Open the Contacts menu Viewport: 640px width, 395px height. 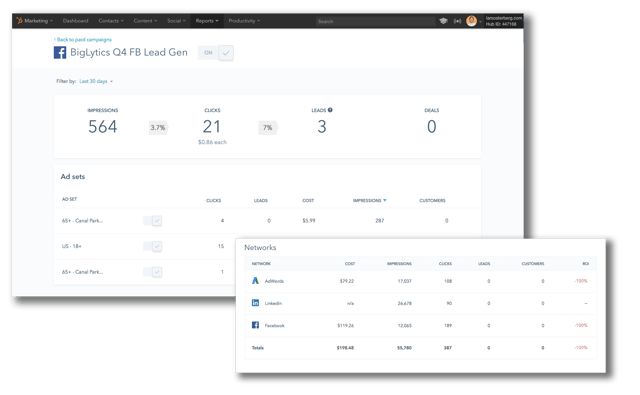(x=111, y=21)
